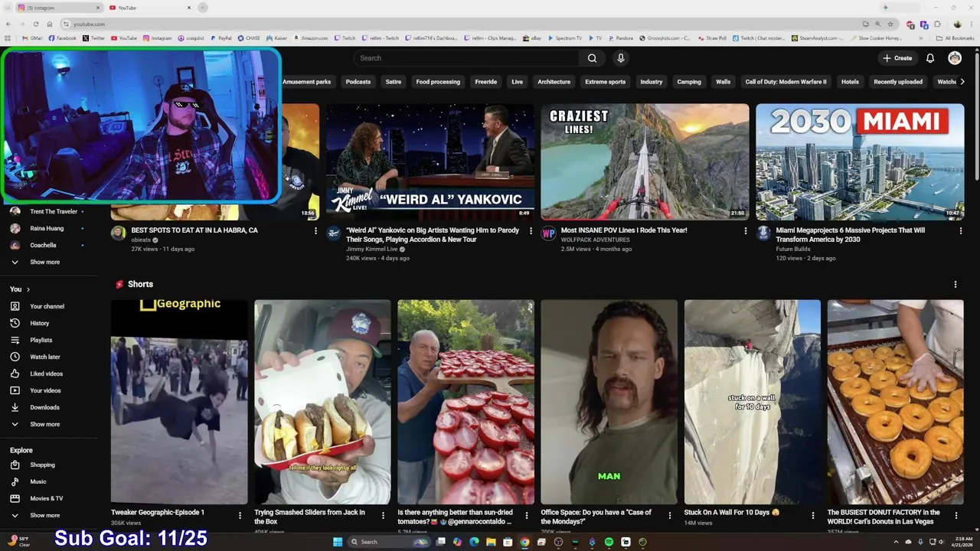Open Your videos in the sidebar

pos(45,390)
